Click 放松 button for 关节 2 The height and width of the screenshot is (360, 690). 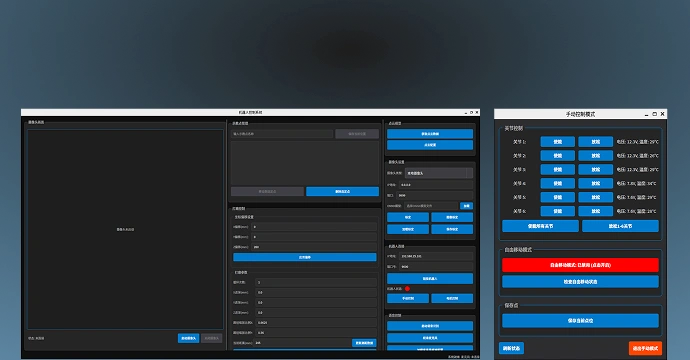tap(595, 155)
